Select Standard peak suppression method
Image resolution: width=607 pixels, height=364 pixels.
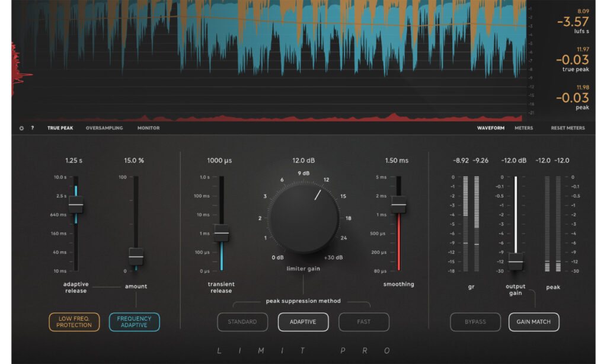click(242, 322)
